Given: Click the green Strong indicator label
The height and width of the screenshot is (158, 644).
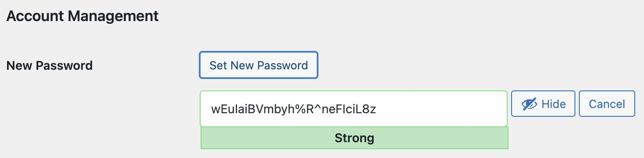Looking at the screenshot, I should click(355, 138).
